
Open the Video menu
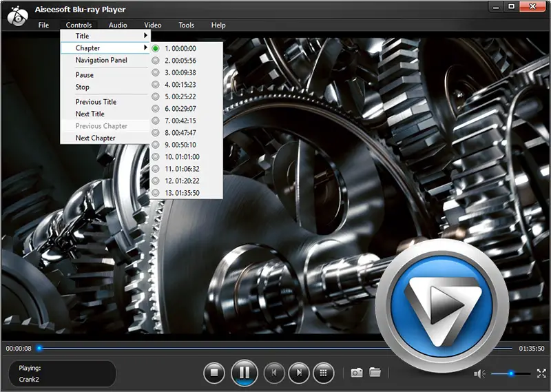152,25
